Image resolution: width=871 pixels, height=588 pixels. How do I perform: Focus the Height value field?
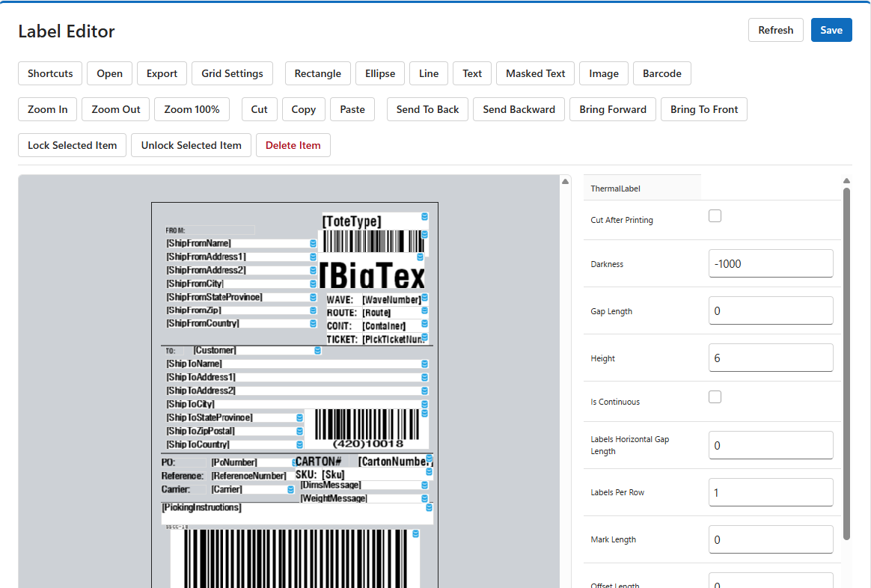coord(771,358)
